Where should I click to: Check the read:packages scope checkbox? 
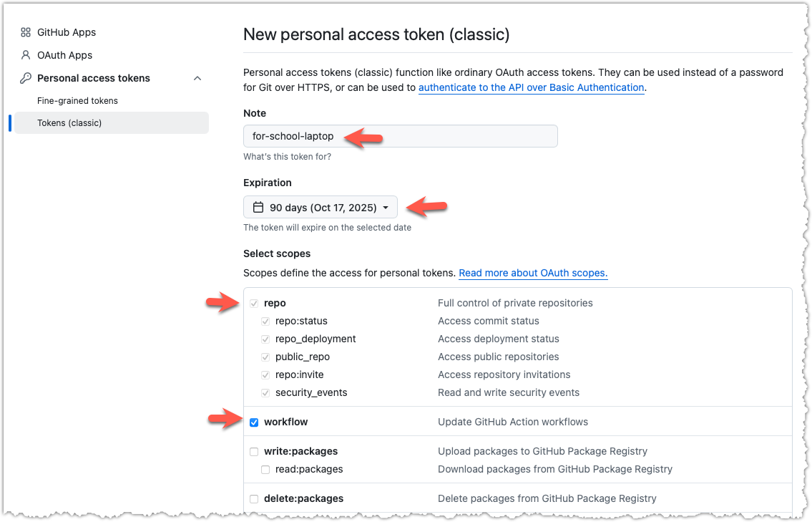tap(265, 470)
